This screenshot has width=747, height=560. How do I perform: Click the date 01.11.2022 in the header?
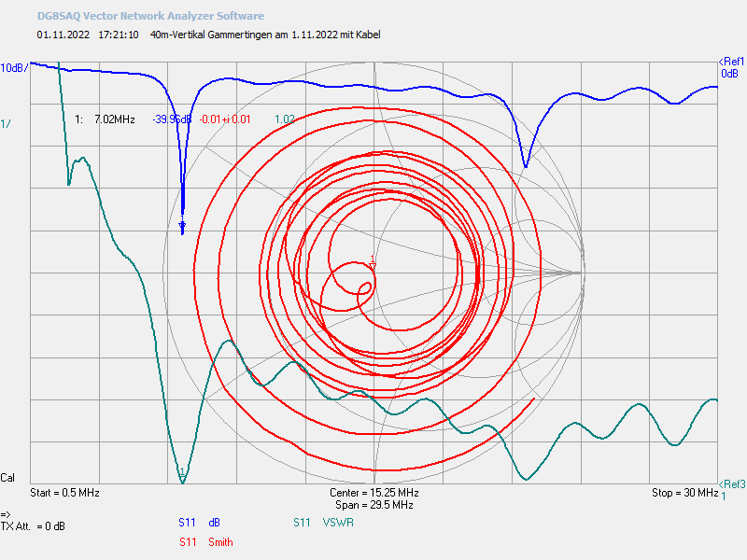click(63, 35)
